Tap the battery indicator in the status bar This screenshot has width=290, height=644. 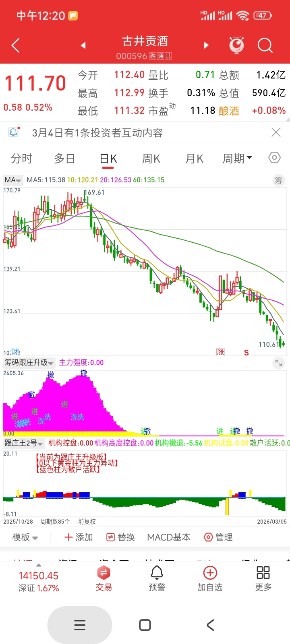[x=263, y=16]
